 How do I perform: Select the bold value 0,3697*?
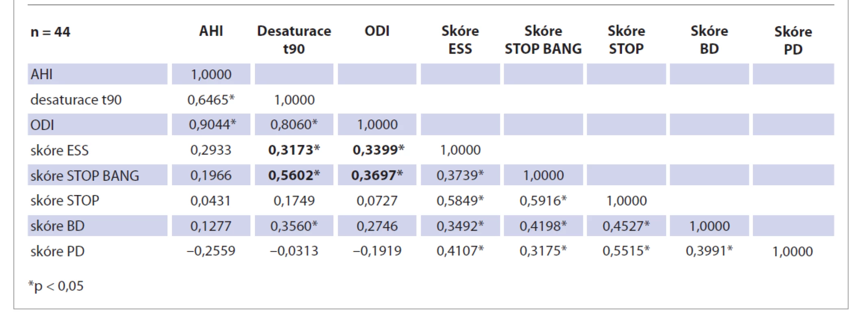pos(377,175)
